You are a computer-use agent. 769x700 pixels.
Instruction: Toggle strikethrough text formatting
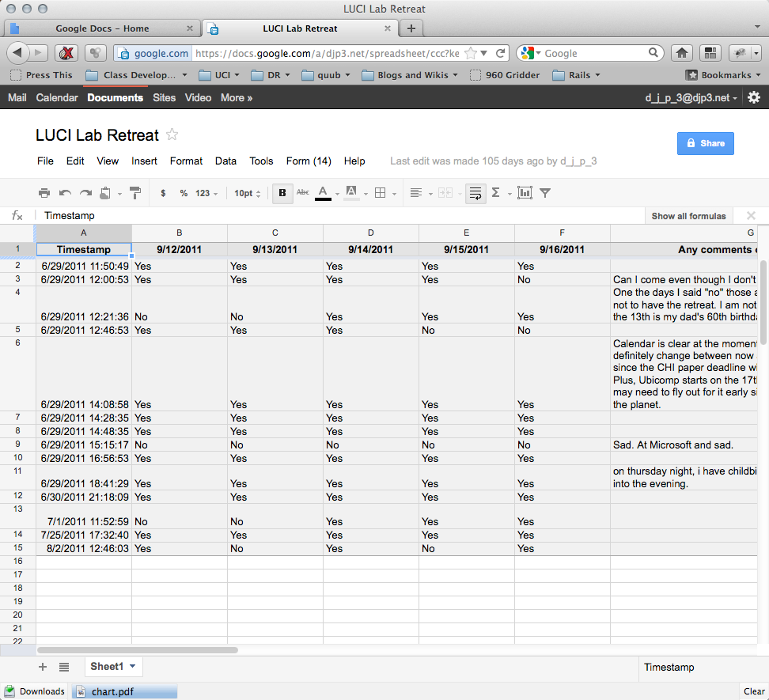(302, 193)
